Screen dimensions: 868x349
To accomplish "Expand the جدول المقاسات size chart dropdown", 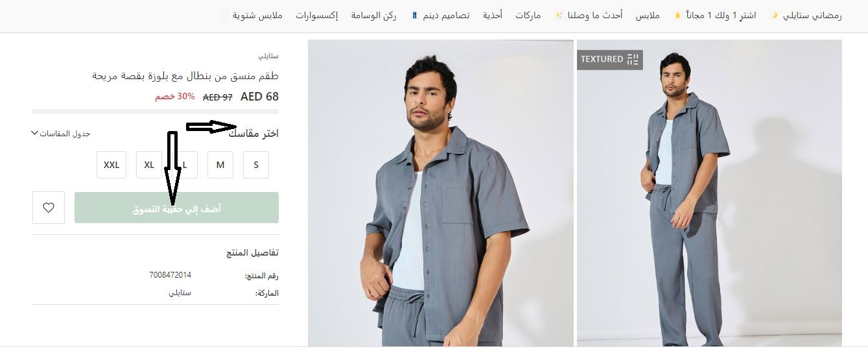I will pyautogui.click(x=60, y=134).
